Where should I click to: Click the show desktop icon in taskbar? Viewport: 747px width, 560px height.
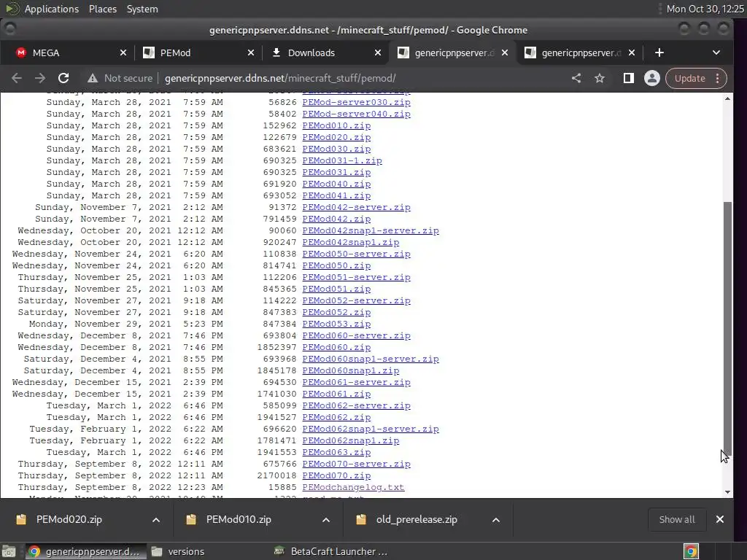(x=9, y=551)
